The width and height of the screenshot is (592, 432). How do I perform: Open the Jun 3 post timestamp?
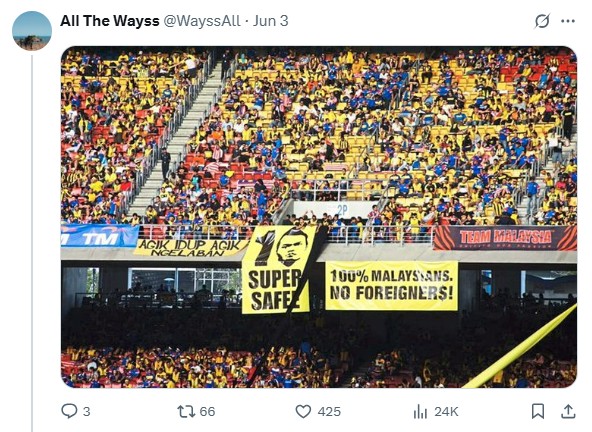[271, 21]
